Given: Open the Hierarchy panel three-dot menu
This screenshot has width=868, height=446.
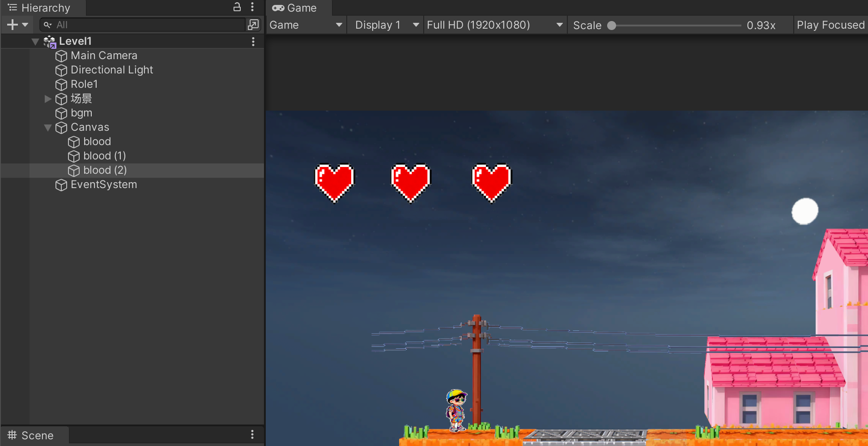Looking at the screenshot, I should pos(252,7).
